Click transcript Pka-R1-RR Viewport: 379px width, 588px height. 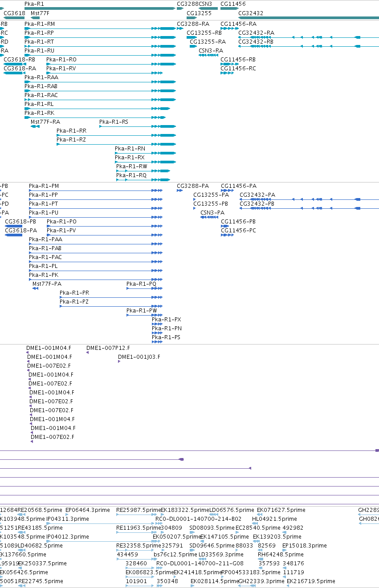point(71,131)
